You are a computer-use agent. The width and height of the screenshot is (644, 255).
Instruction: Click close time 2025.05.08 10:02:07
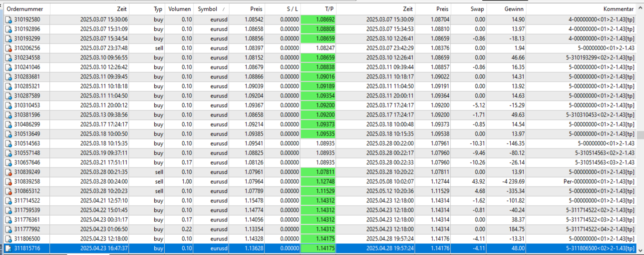[x=389, y=181]
